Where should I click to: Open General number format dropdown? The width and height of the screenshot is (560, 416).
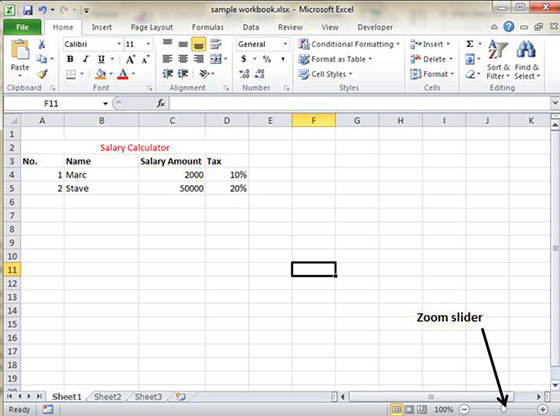(x=285, y=44)
